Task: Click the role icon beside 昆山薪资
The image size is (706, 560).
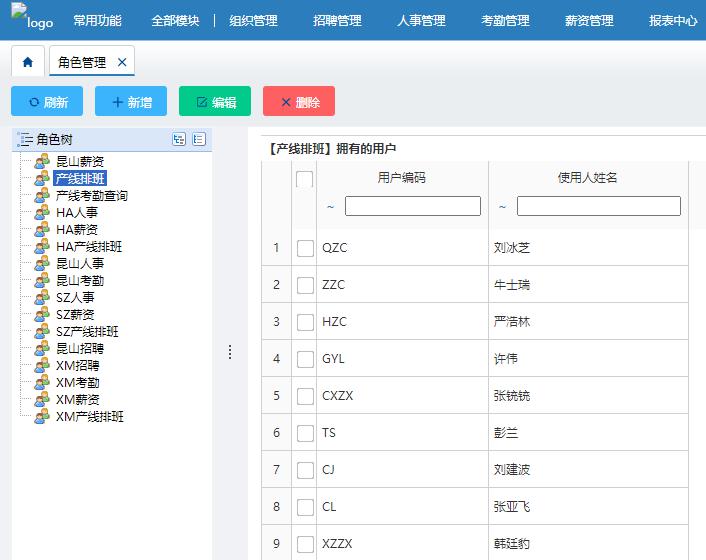Action: pyautogui.click(x=42, y=162)
